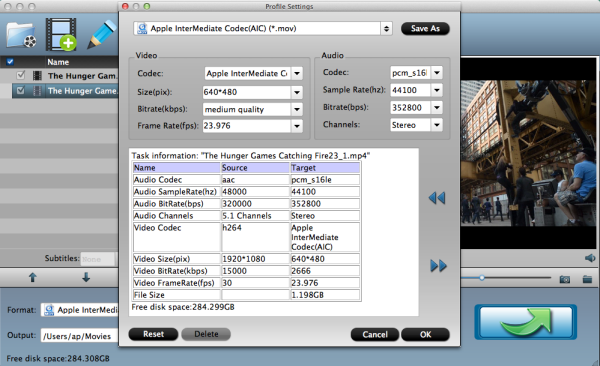Take a snapshot with camera icon
Viewport: 600px width, 366px height.
[565, 279]
